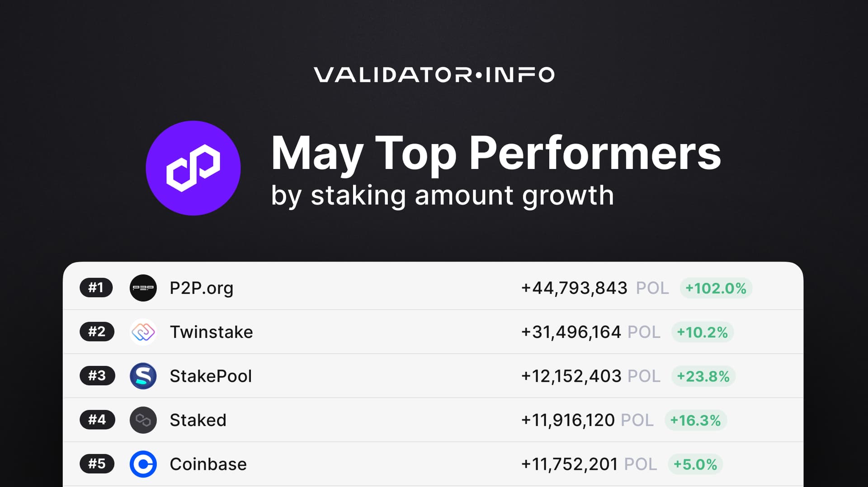Click the +23.8% growth badge
This screenshot has height=487, width=868.
(703, 376)
